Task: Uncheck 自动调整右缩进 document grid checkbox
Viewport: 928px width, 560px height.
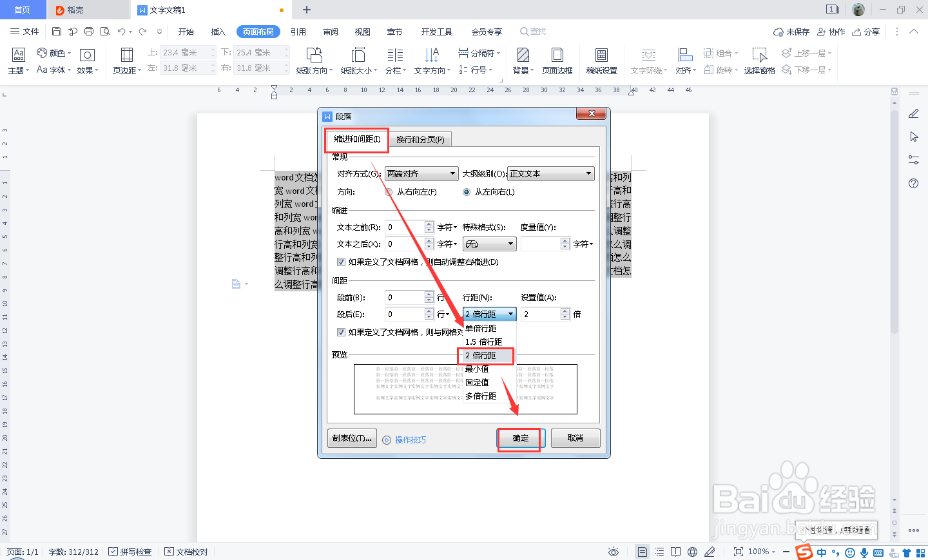Action: click(341, 262)
